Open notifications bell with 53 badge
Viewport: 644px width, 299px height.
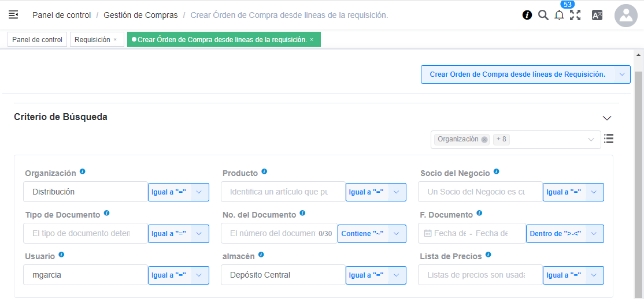[559, 16]
